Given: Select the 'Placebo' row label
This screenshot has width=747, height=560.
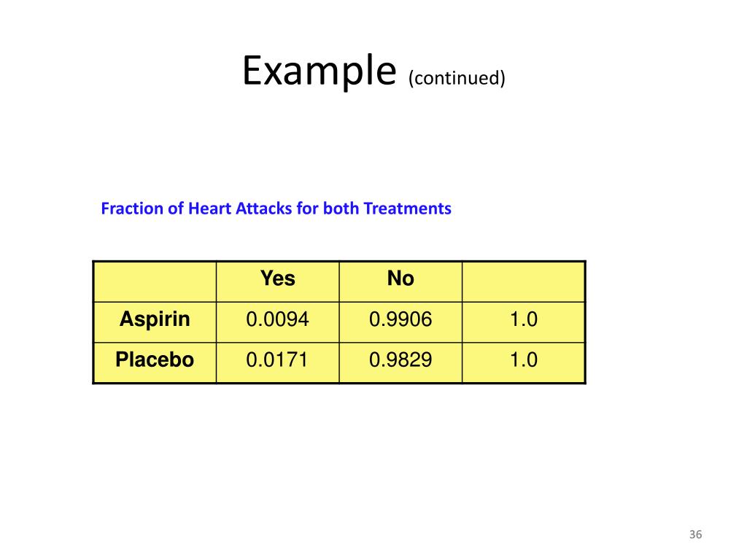Looking at the screenshot, I should coord(155,359).
